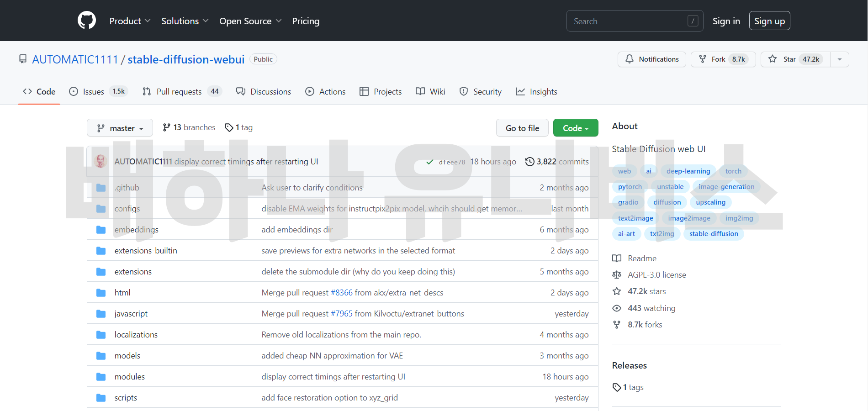Open the AUTOMATIC1111 owner profile link
Screen dimensions: 868x411
(x=75, y=59)
